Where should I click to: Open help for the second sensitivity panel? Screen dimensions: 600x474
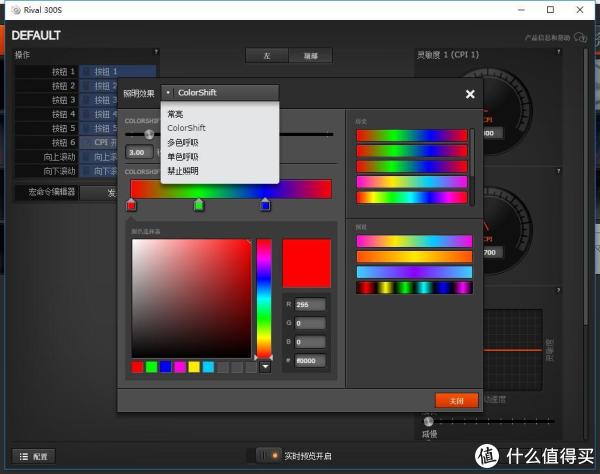coord(558,171)
